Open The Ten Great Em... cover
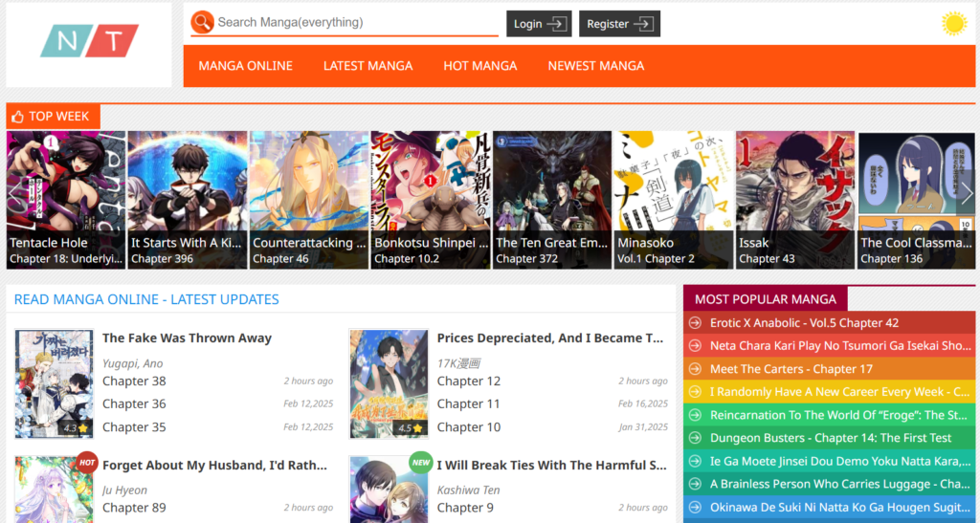 (552, 200)
